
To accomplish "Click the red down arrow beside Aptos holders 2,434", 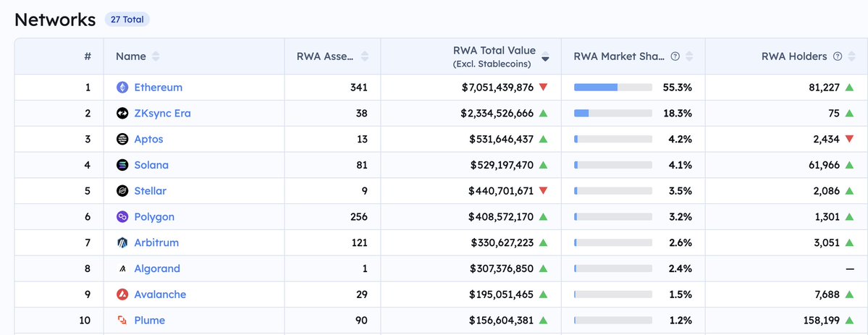I will click(849, 139).
